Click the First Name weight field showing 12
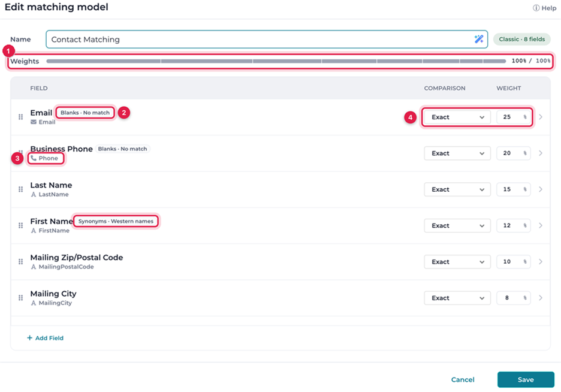Image resolution: width=561 pixels, height=392 pixels. point(514,225)
